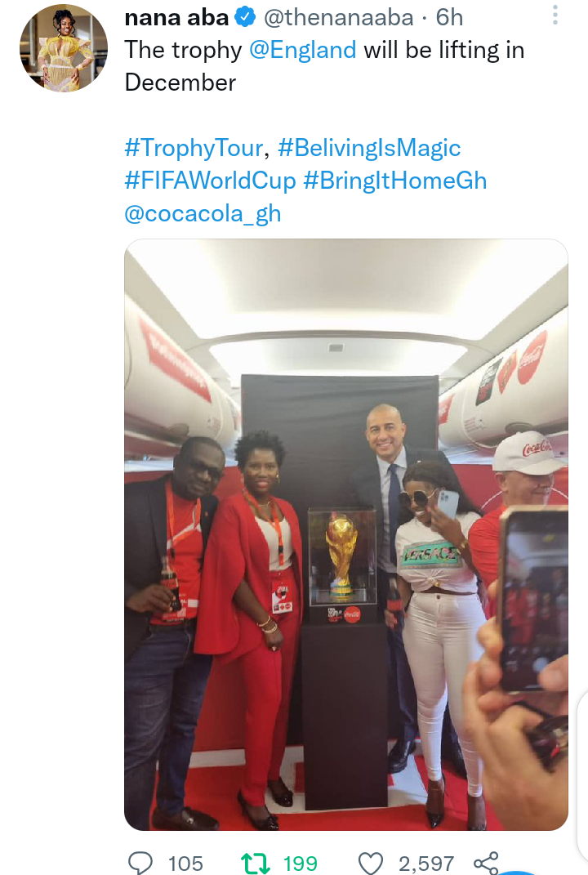
Task: View the 2,597 likes count
Action: (426, 864)
